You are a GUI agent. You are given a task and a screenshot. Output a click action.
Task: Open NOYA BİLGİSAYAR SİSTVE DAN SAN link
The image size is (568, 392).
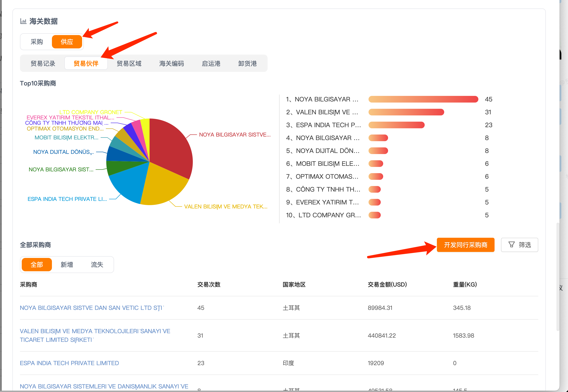(92, 308)
